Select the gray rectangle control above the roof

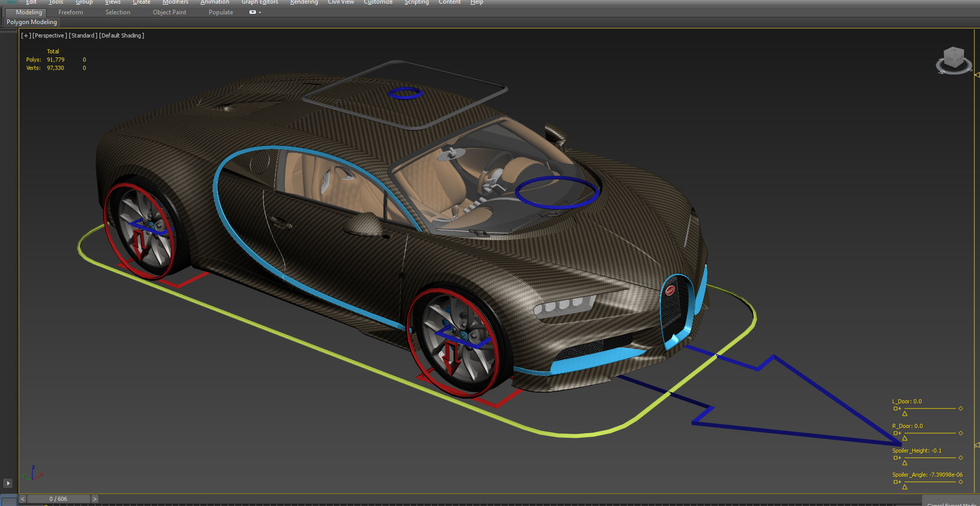(405, 95)
